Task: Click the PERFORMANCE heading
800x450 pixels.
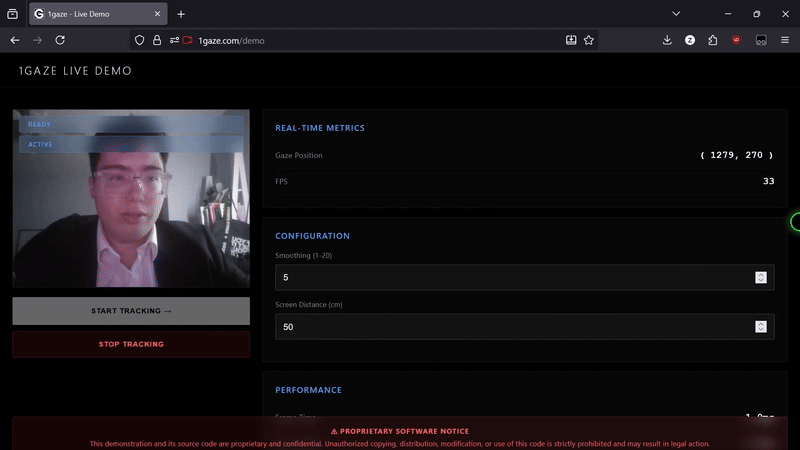Action: point(309,390)
